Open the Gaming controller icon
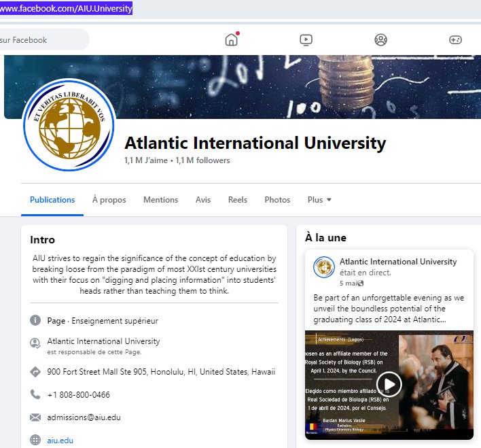This screenshot has width=481, height=448. coord(455,39)
